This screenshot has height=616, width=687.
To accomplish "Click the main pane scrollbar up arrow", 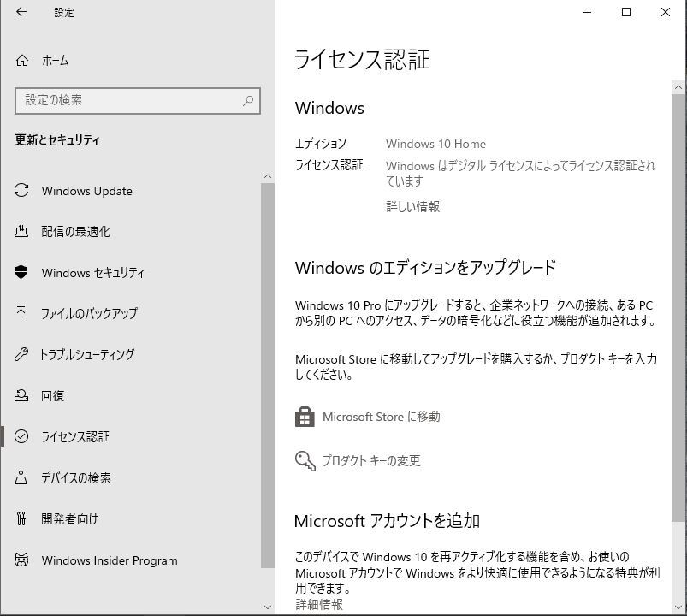I will (x=678, y=86).
